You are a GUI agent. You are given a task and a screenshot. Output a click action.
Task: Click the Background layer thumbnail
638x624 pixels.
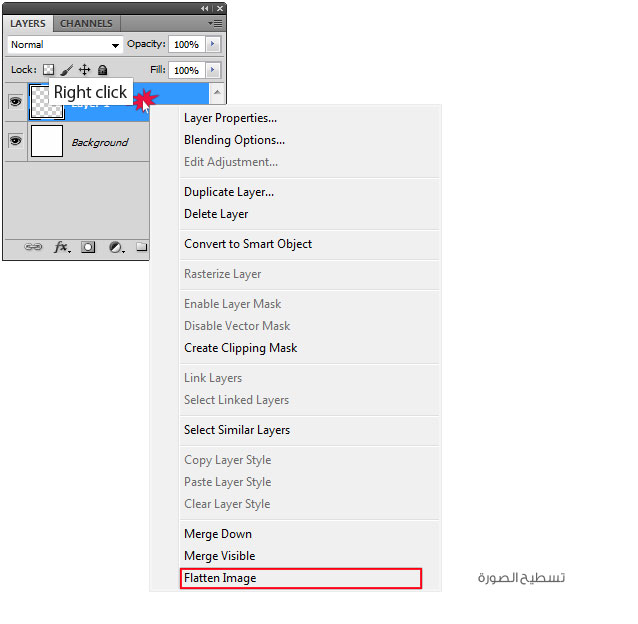[47, 142]
